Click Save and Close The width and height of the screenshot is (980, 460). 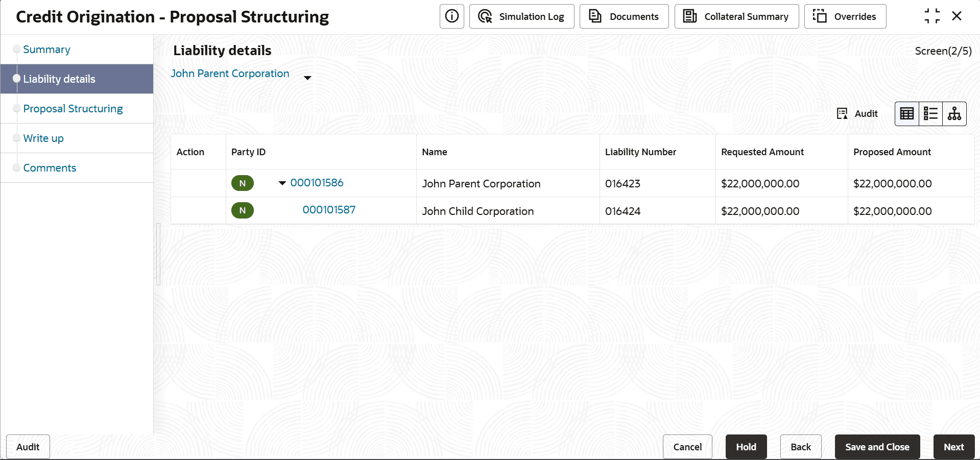point(877,447)
